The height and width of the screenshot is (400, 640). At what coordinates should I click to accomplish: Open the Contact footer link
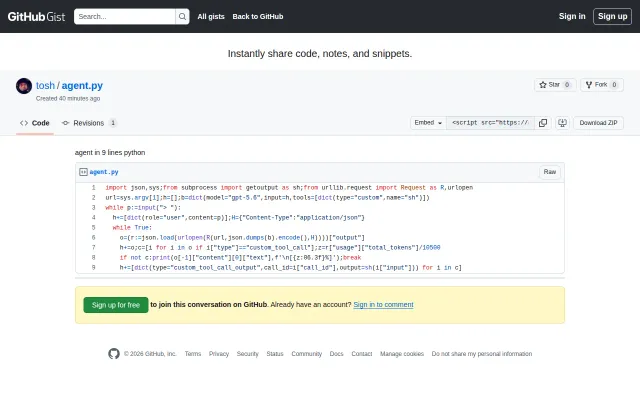pyautogui.click(x=362, y=354)
